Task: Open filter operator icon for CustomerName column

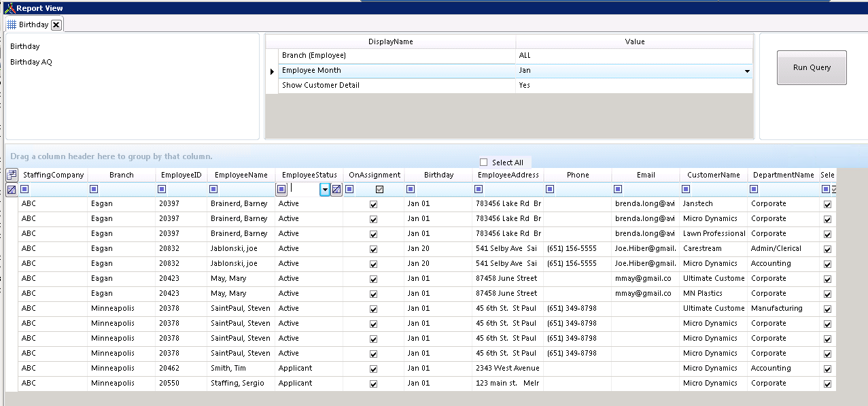Action: tap(686, 190)
